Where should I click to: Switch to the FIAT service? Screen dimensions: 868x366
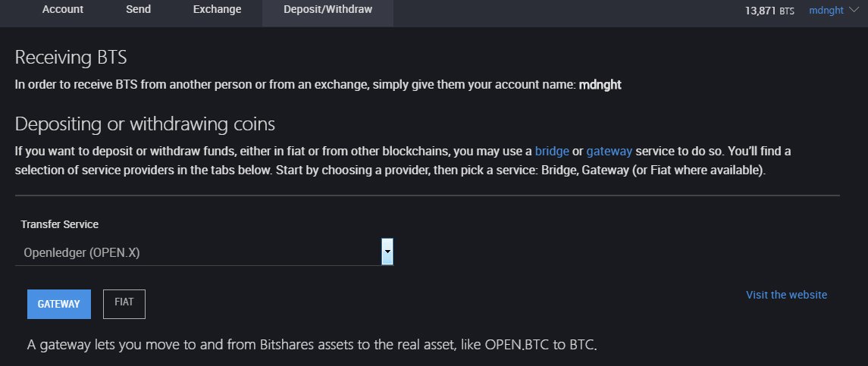[124, 304]
